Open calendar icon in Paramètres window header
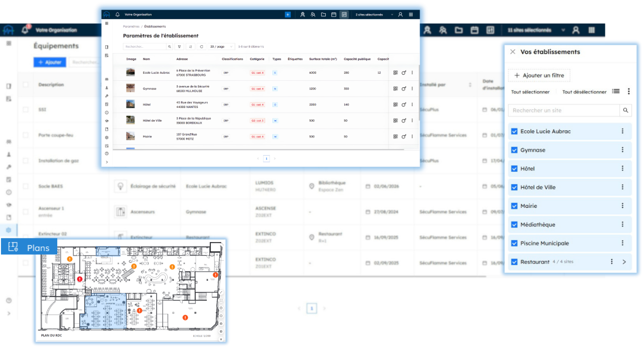 click(333, 15)
